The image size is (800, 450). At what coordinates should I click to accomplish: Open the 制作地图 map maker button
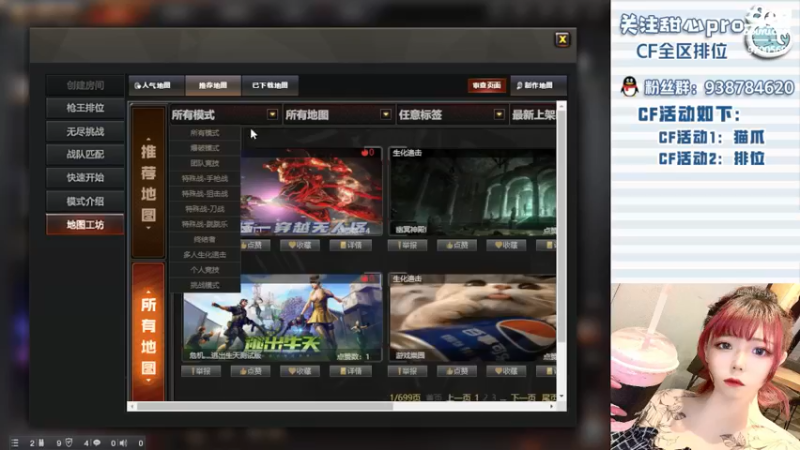coord(538,85)
